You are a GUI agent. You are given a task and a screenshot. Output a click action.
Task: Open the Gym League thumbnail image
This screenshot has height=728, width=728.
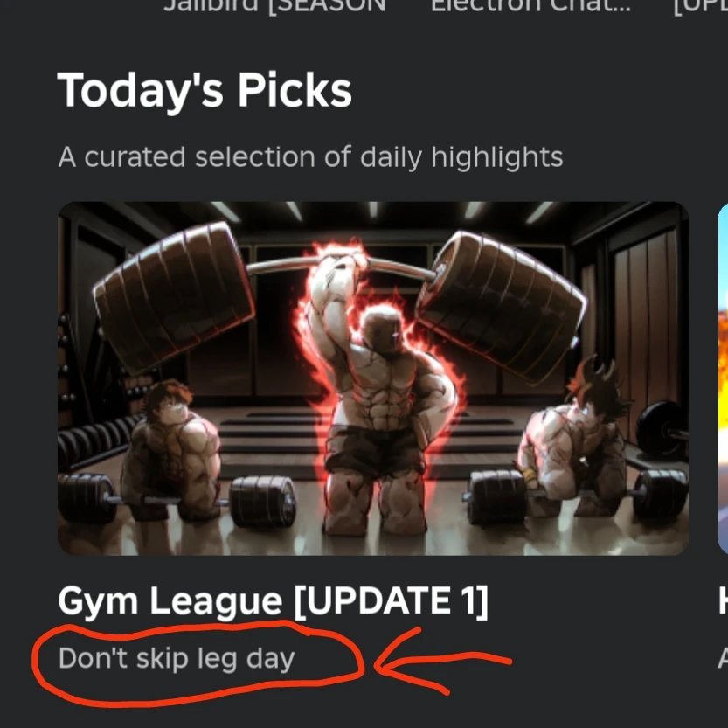point(373,378)
